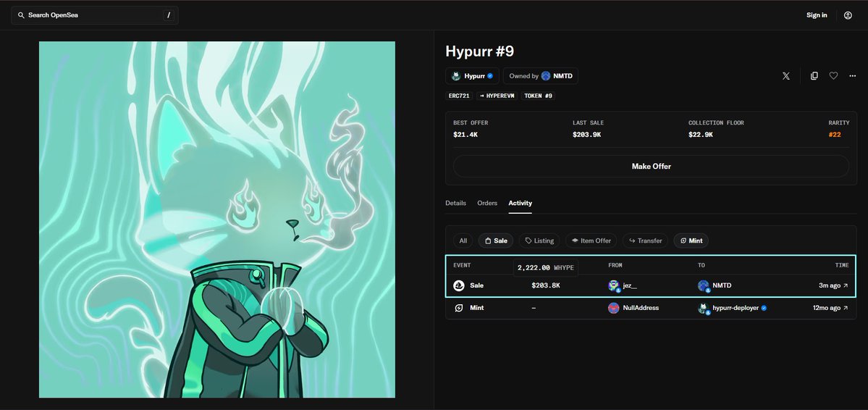Click the Mint event icon in row
The height and width of the screenshot is (410, 868).
(459, 308)
